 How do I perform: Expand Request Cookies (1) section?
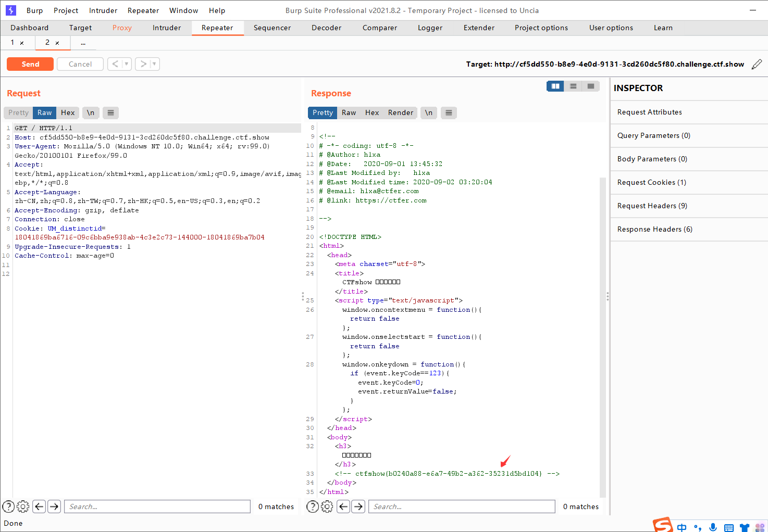coord(689,182)
